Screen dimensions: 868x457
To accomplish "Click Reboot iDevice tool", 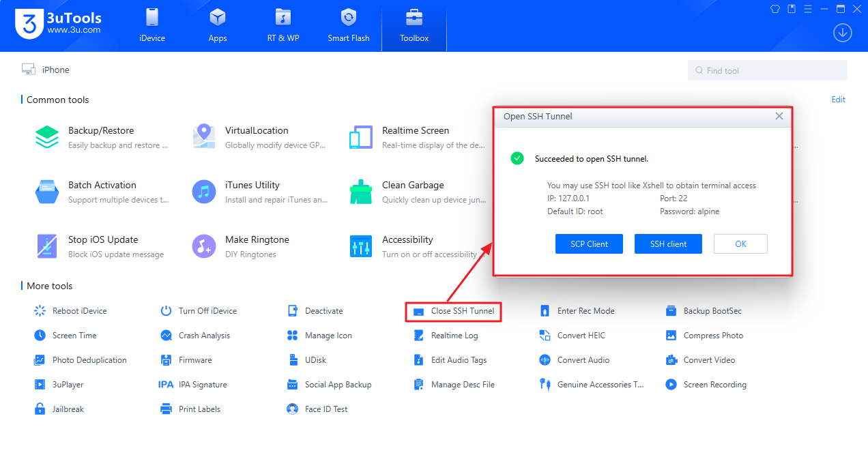I will pos(70,311).
